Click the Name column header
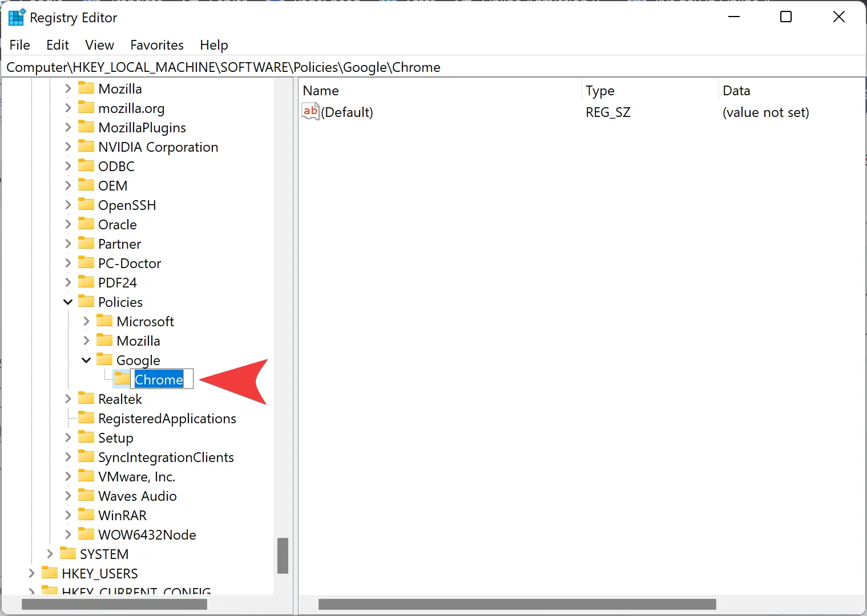 click(x=321, y=90)
